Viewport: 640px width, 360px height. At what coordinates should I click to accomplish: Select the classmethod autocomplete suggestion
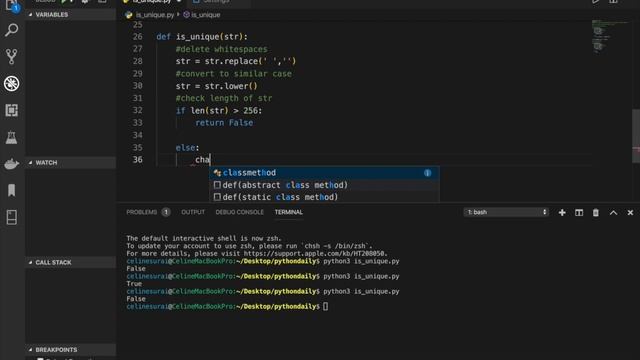click(324, 173)
